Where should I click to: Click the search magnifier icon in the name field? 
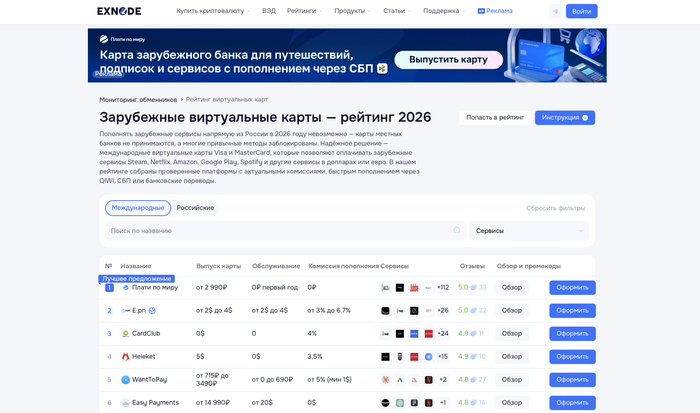pos(457,231)
